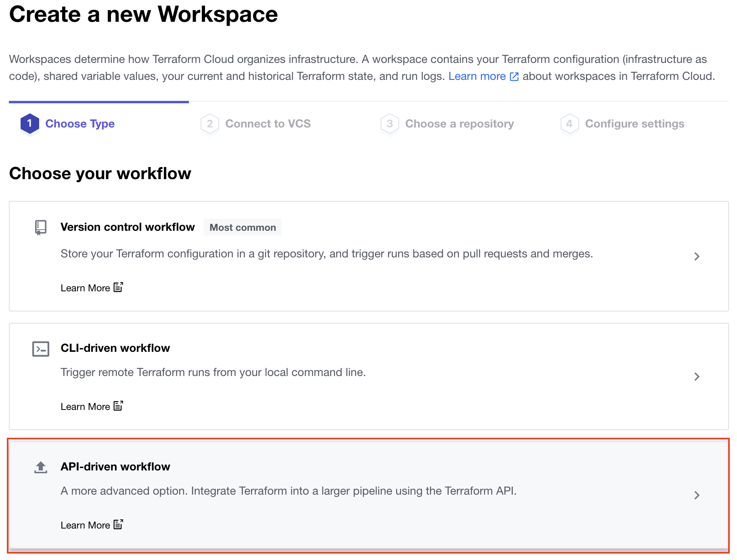Viewport: 737px width, 560px height.
Task: Expand API-driven workflow via right chevron
Action: [697, 495]
